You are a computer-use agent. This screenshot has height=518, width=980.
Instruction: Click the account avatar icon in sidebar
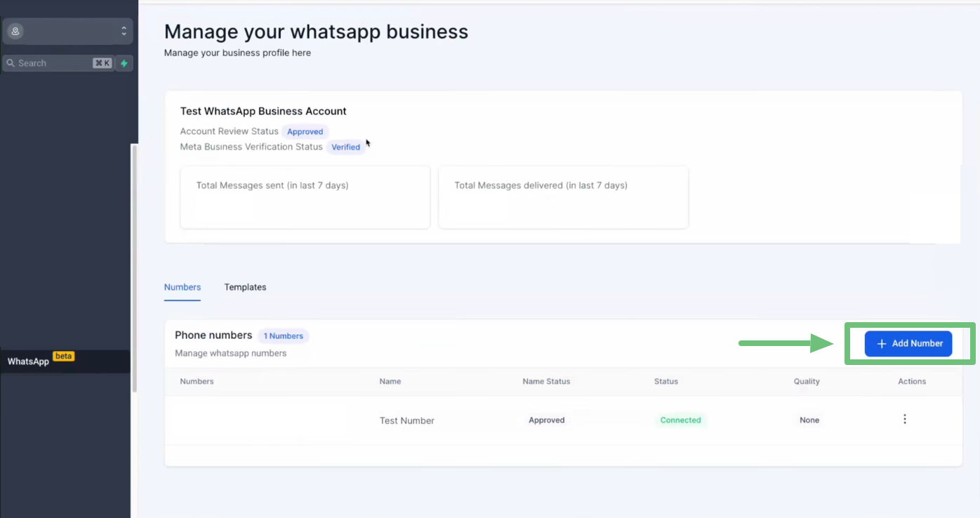click(x=15, y=32)
